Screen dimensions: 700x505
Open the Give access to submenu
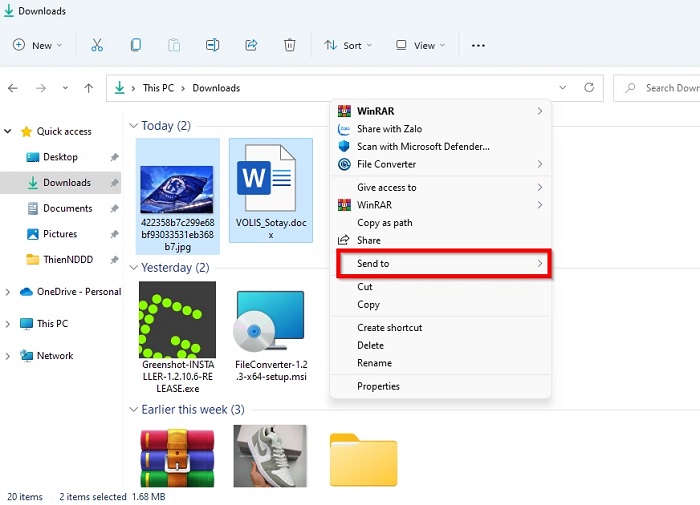coord(441,188)
